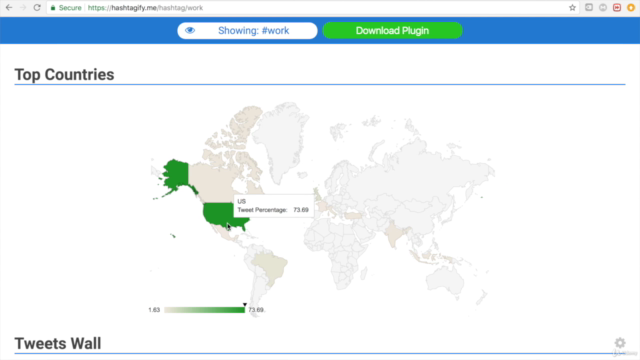Click the orange circular extension icon

(631, 7)
